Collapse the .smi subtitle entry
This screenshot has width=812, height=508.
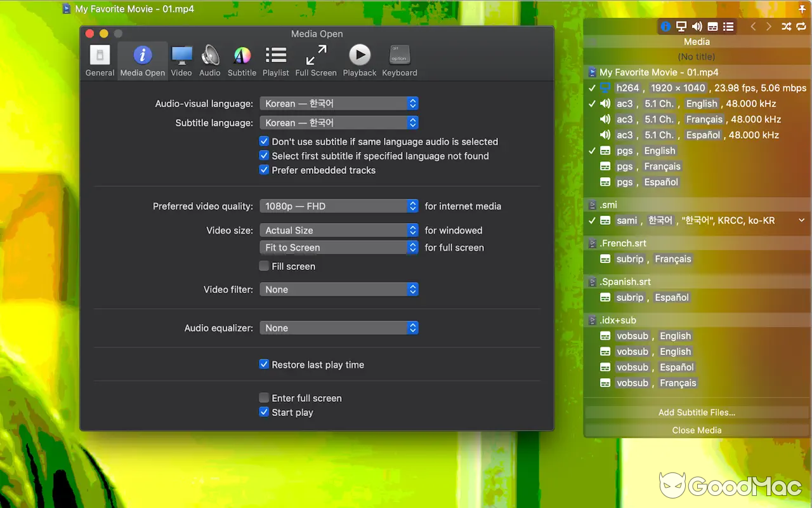801,220
